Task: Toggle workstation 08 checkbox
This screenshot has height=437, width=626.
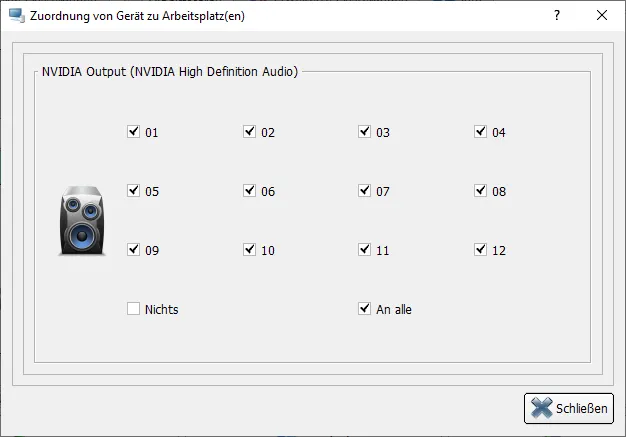Action: (480, 191)
